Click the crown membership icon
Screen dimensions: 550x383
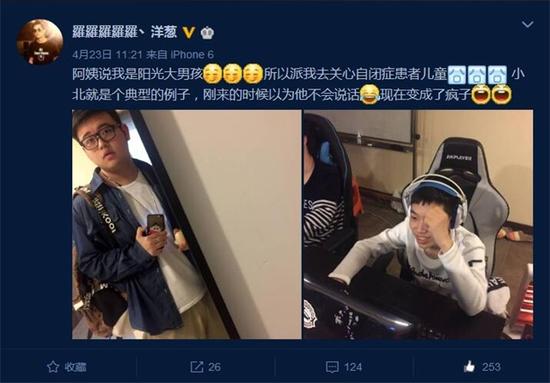click(x=207, y=33)
